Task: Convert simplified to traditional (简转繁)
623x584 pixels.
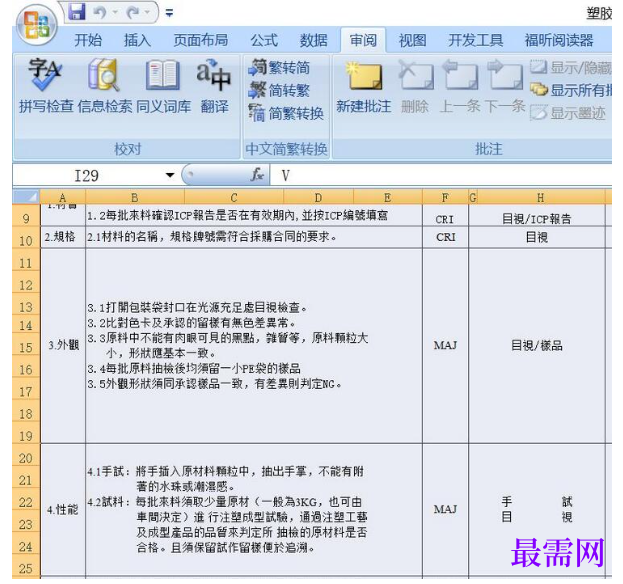Action: pyautogui.click(x=279, y=90)
